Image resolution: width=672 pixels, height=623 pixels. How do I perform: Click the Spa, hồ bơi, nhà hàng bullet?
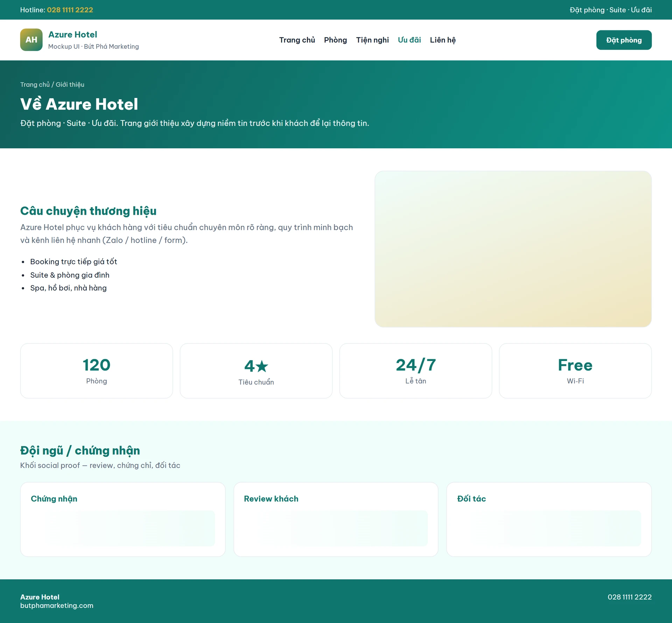point(68,288)
